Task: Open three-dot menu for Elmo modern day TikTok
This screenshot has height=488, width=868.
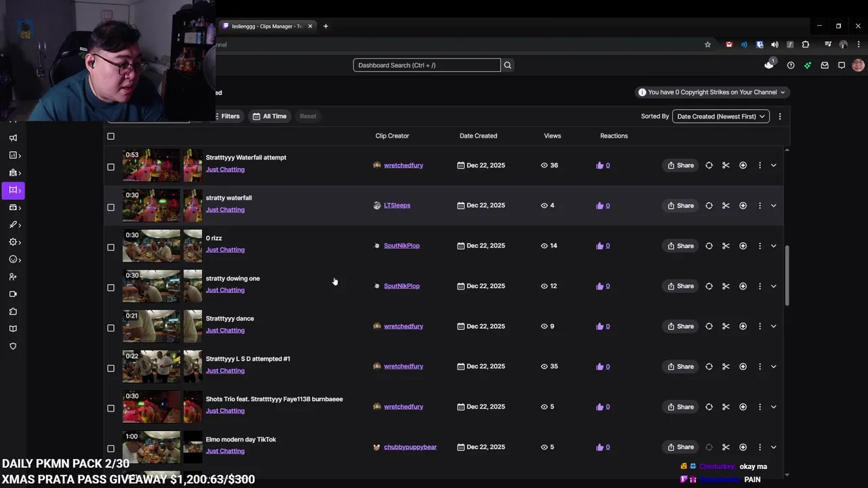Action: pos(759,447)
